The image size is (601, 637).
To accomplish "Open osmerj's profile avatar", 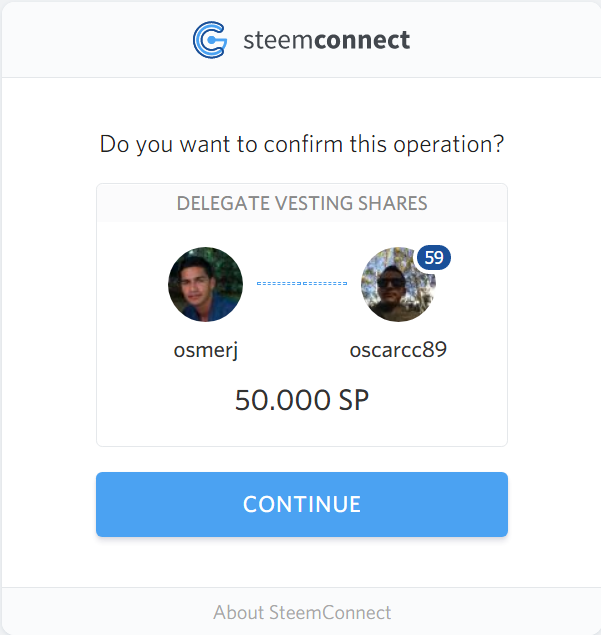I will pyautogui.click(x=205, y=285).
